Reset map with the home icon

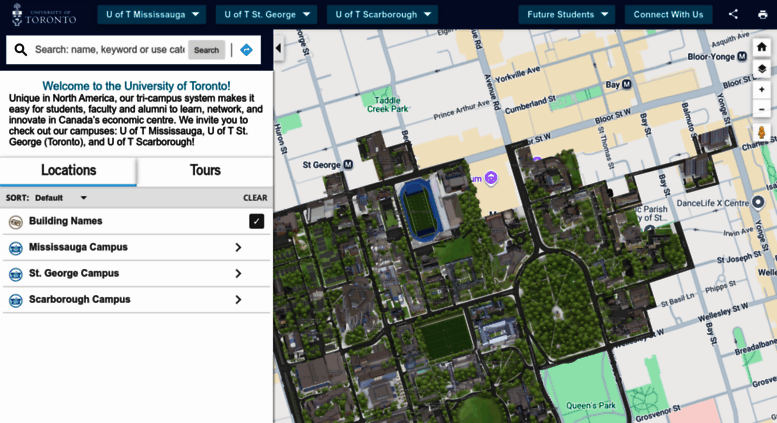click(x=762, y=47)
